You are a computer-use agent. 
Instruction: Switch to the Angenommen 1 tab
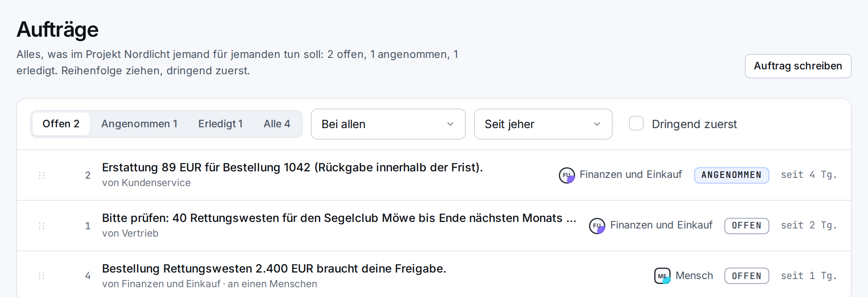click(x=139, y=124)
